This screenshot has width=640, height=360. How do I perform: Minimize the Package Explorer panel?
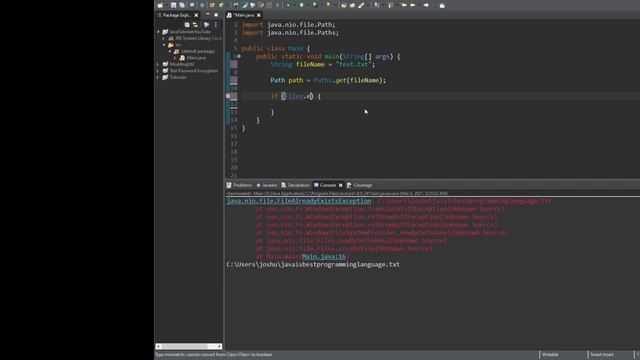coord(208,15)
